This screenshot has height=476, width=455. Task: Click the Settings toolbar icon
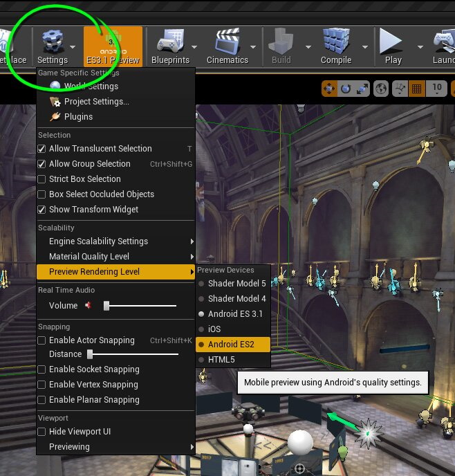53,43
